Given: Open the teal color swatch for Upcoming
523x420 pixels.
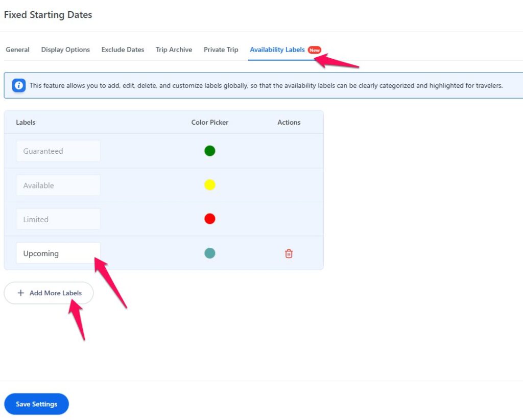Looking at the screenshot, I should 210,253.
